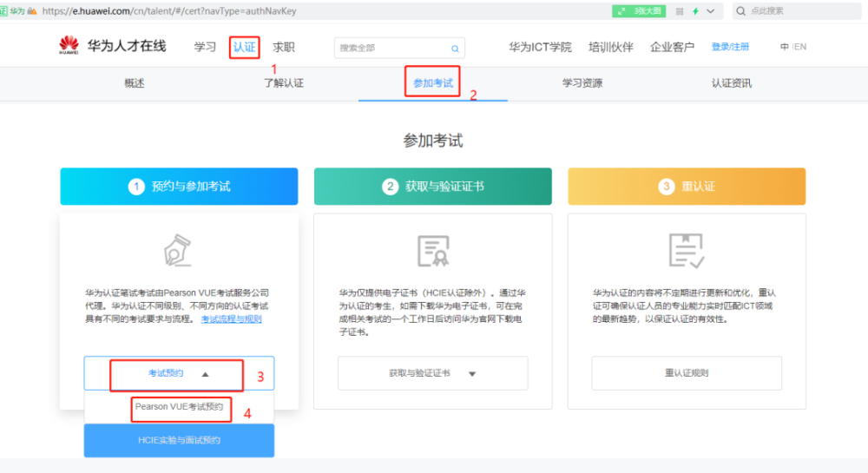Click the browser search magnifier icon
Viewport: 868px width, 473px height.
740,11
